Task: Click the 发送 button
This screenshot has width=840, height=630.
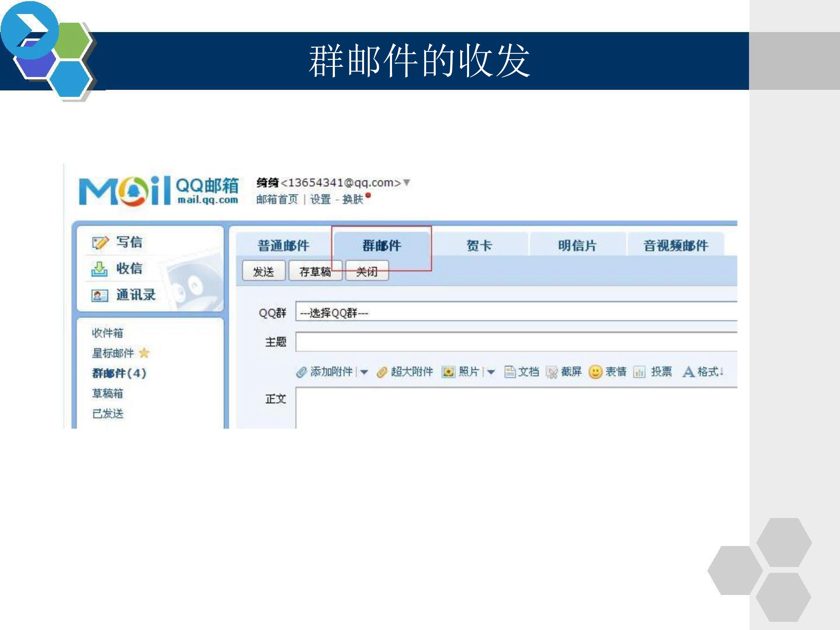Action: 264,271
